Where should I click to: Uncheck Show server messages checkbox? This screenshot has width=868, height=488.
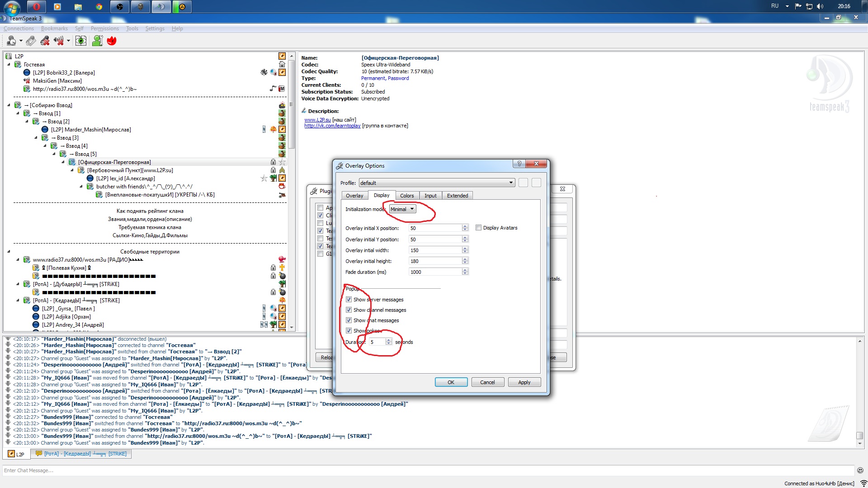point(349,300)
